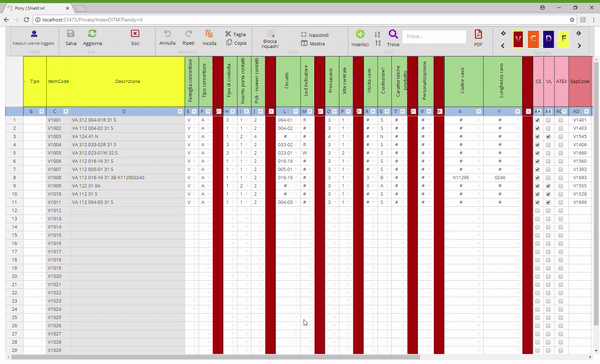Search with the Trova magnifier icon
This screenshot has height=364, width=600.
(x=393, y=34)
